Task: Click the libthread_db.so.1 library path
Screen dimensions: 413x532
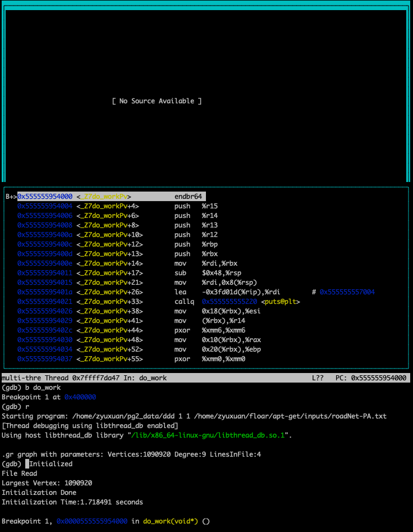Action: [x=208, y=435]
